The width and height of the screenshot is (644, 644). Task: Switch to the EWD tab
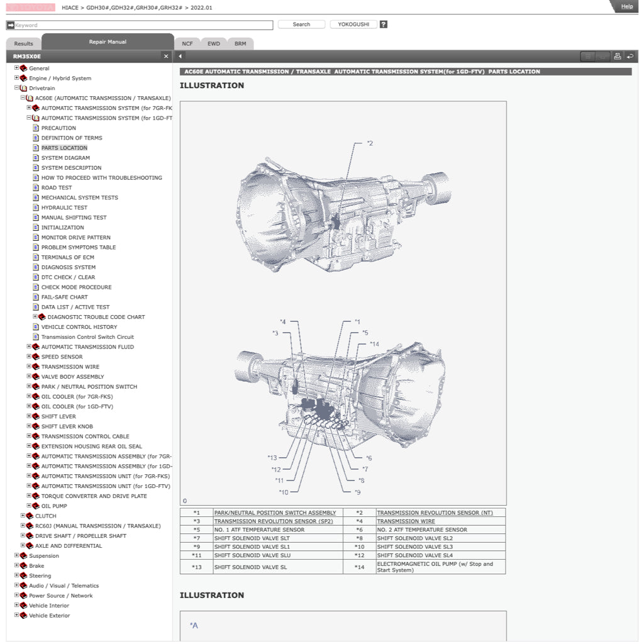point(214,43)
